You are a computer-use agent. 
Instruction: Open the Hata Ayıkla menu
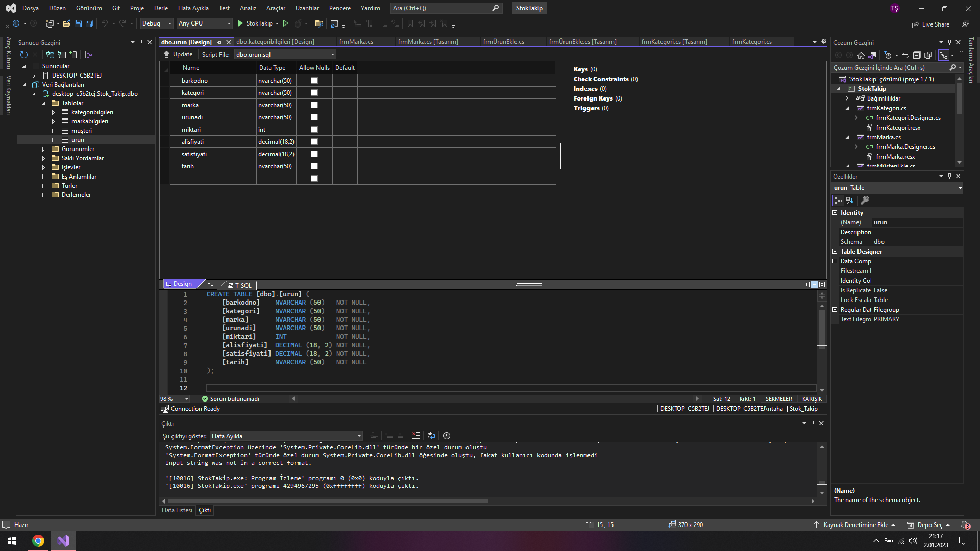193,8
